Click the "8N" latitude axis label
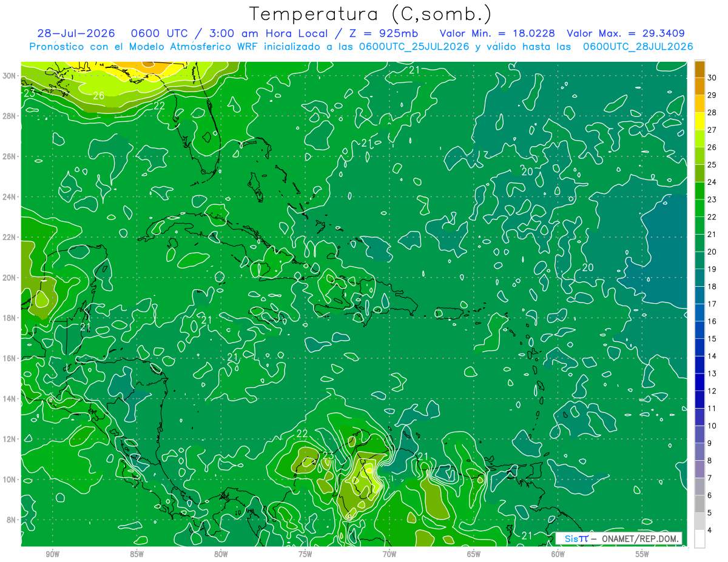Image resolution: width=728 pixels, height=562 pixels. point(12,520)
